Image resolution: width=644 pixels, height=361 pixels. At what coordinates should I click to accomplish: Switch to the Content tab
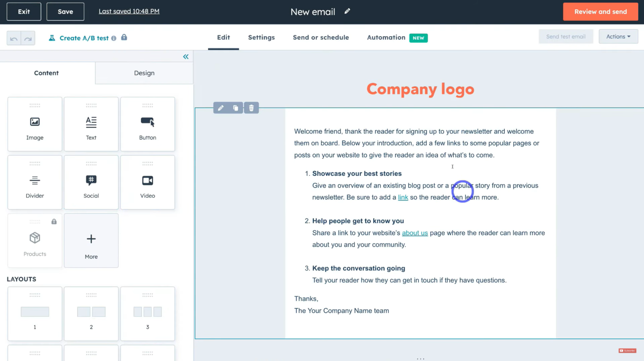click(47, 73)
